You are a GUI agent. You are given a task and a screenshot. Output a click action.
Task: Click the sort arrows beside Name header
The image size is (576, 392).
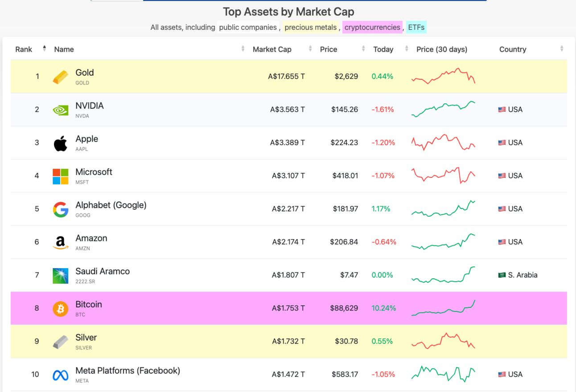(x=243, y=49)
